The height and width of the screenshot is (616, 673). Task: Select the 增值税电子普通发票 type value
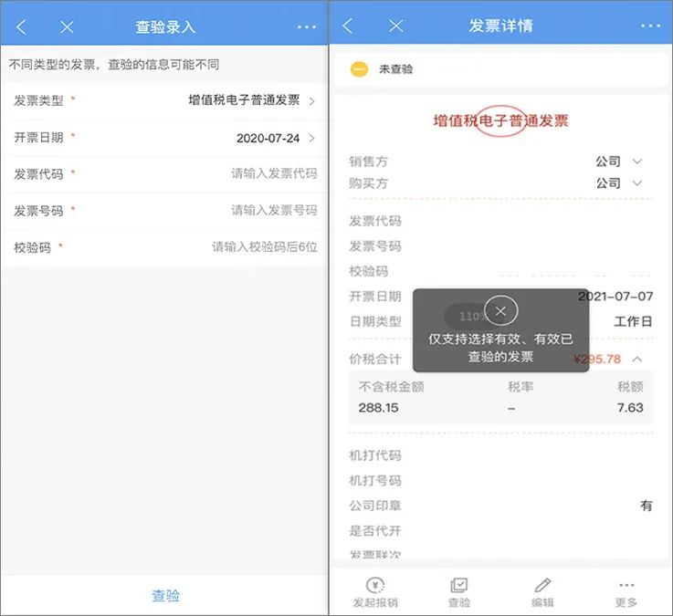(x=244, y=100)
